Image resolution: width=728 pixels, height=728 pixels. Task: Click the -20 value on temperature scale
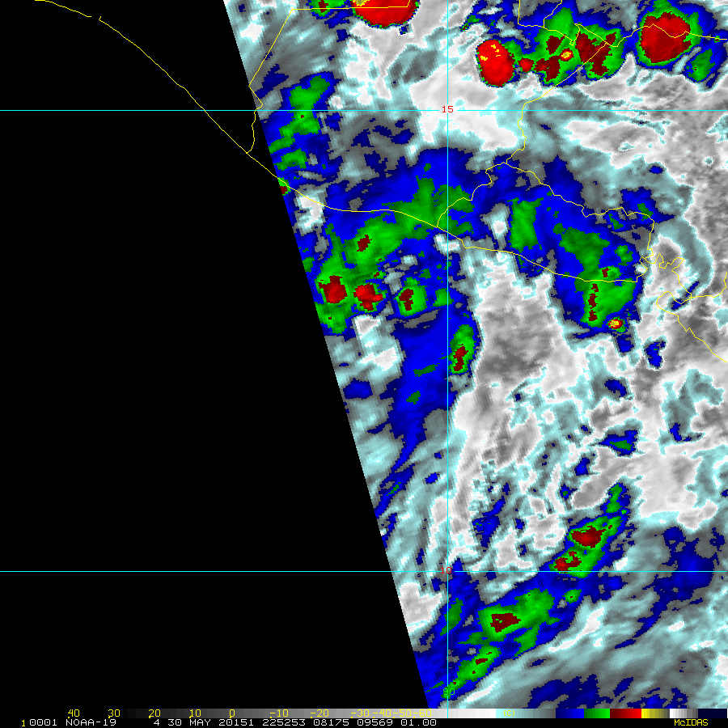(318, 713)
